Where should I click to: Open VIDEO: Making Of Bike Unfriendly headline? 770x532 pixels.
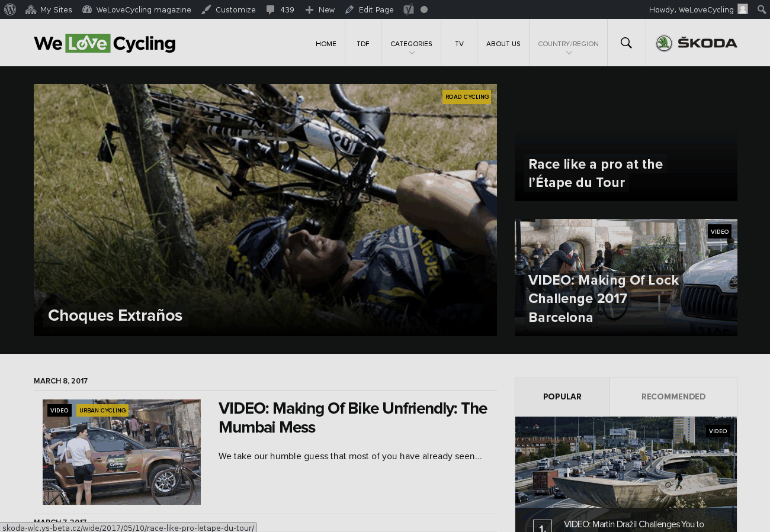pos(353,418)
